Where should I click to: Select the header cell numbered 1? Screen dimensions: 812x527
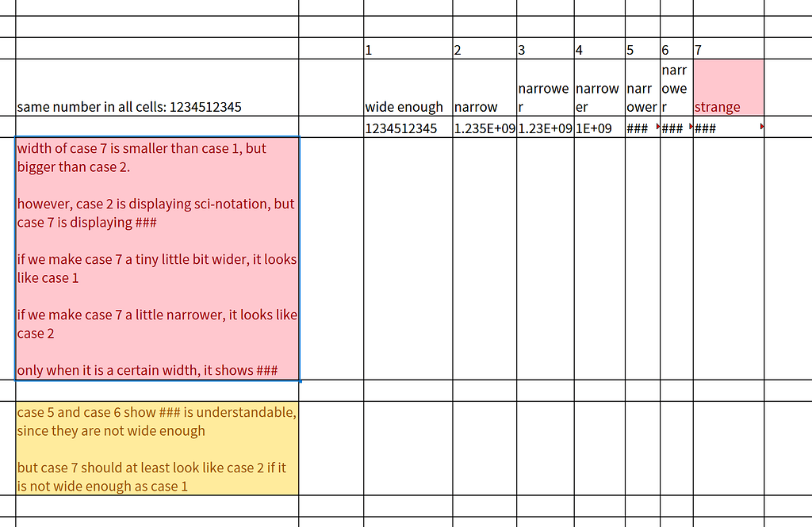[x=403, y=49]
